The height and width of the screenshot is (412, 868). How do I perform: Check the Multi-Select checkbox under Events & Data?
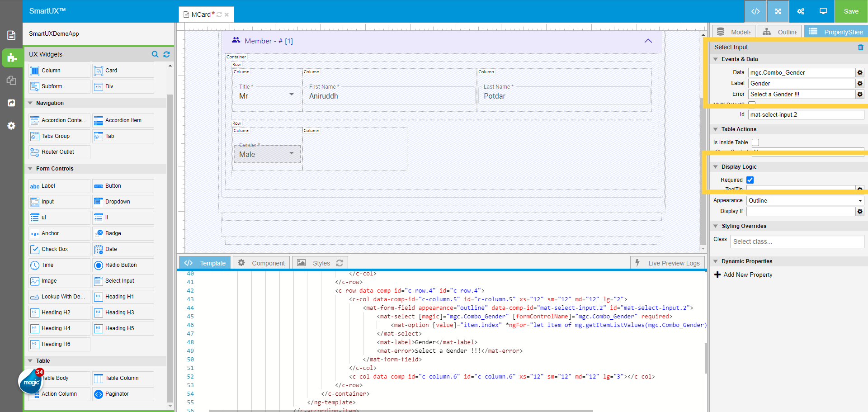pyautogui.click(x=751, y=104)
